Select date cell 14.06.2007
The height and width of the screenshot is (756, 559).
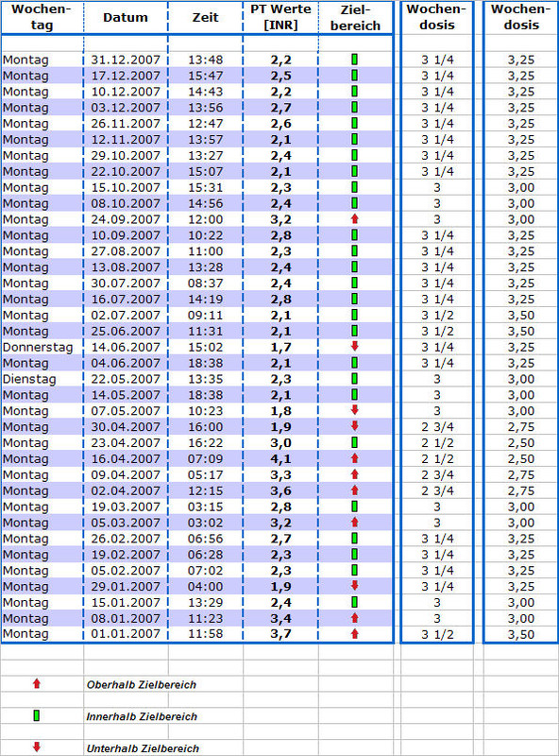click(126, 347)
